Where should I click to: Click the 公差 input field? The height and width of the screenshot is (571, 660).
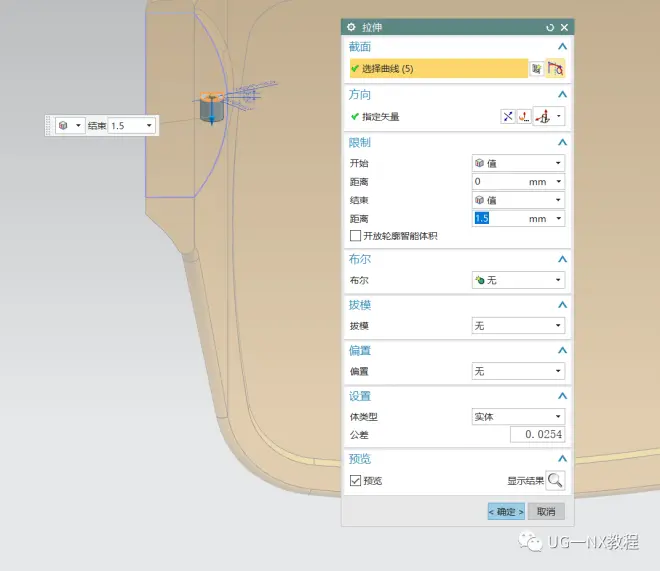tap(537, 434)
